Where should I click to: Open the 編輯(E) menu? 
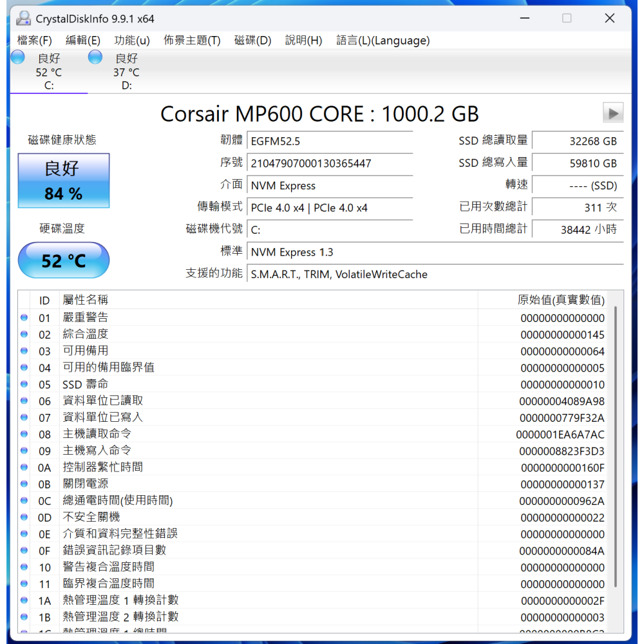click(82, 40)
